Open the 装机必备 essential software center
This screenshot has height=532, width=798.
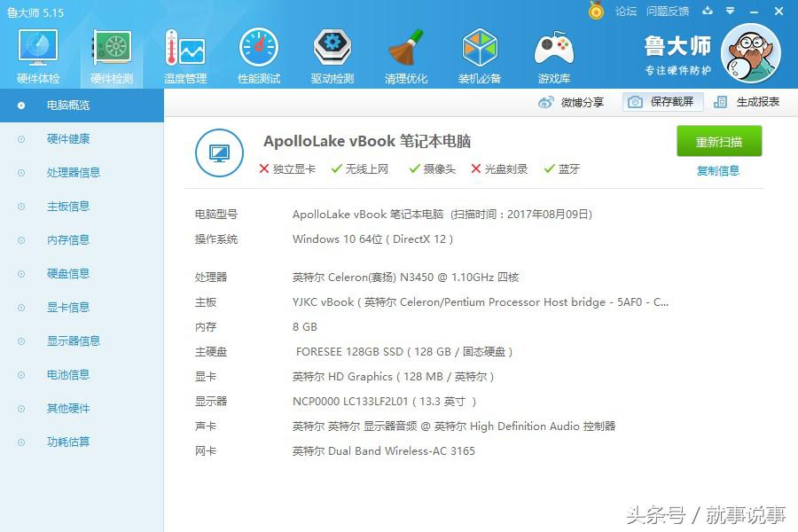click(x=480, y=53)
